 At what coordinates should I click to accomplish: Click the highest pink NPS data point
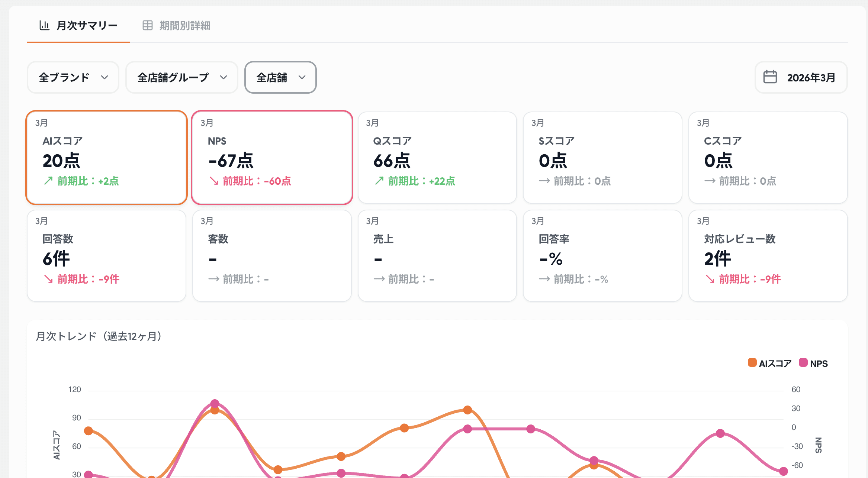tap(215, 404)
